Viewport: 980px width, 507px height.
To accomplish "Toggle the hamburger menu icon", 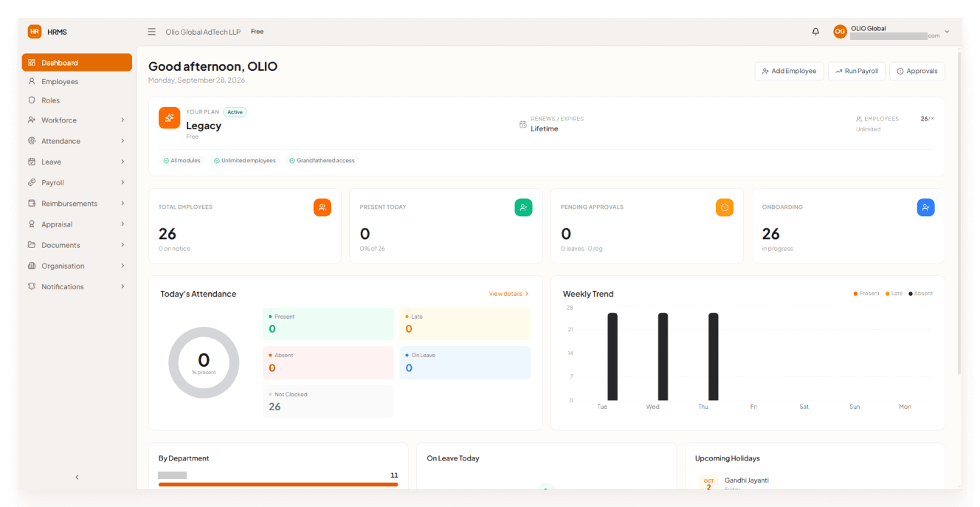I will (x=152, y=32).
